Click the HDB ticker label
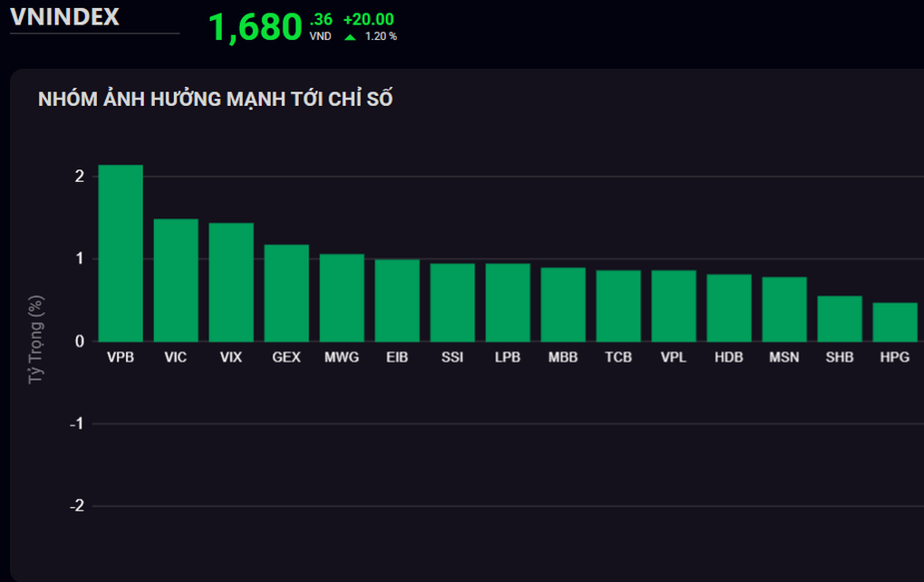Screen dimensions: 924x582 [x=728, y=358]
